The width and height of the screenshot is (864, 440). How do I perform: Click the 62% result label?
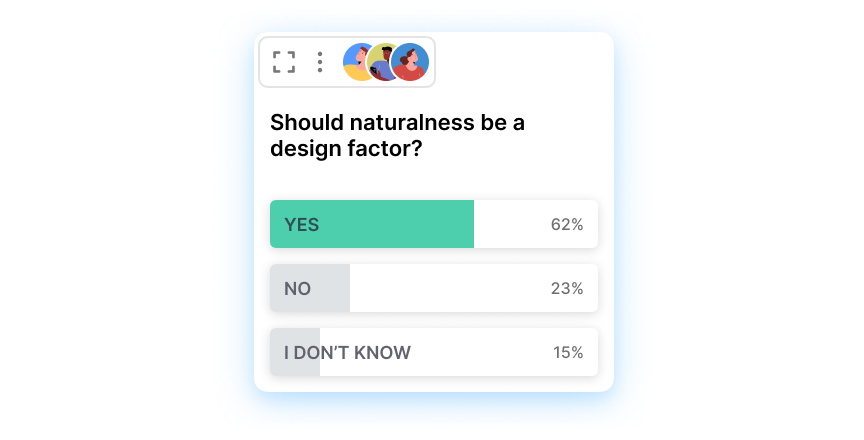(567, 224)
